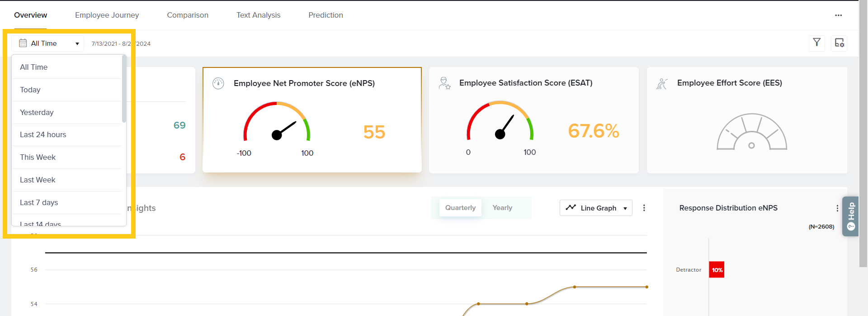Switch the trend view to Yearly

coord(502,208)
